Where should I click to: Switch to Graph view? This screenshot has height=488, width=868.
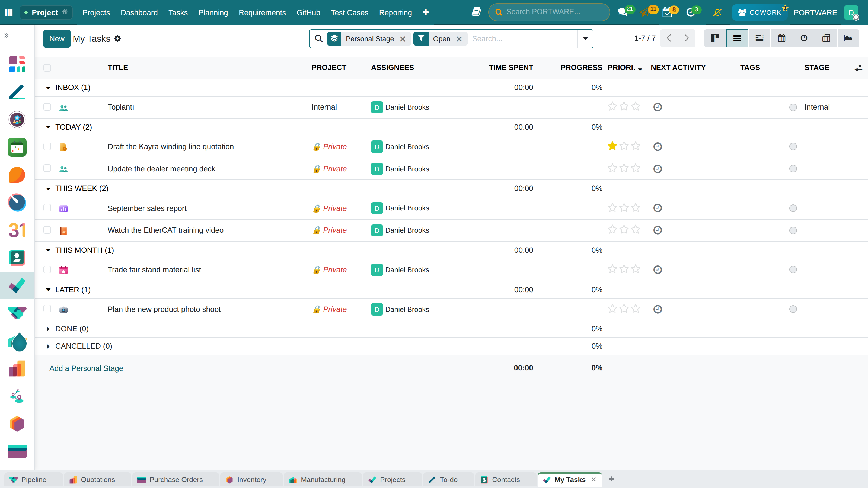pyautogui.click(x=848, y=38)
